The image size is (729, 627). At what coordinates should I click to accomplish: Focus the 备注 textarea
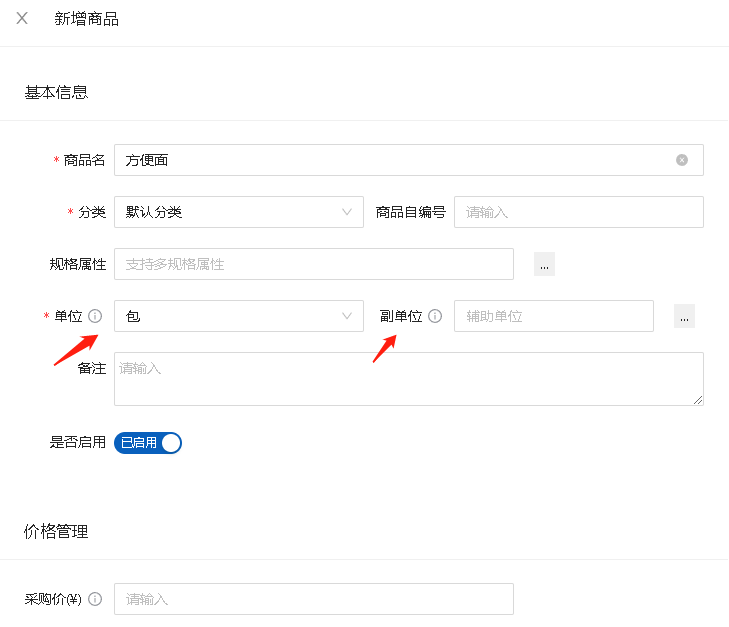click(409, 379)
